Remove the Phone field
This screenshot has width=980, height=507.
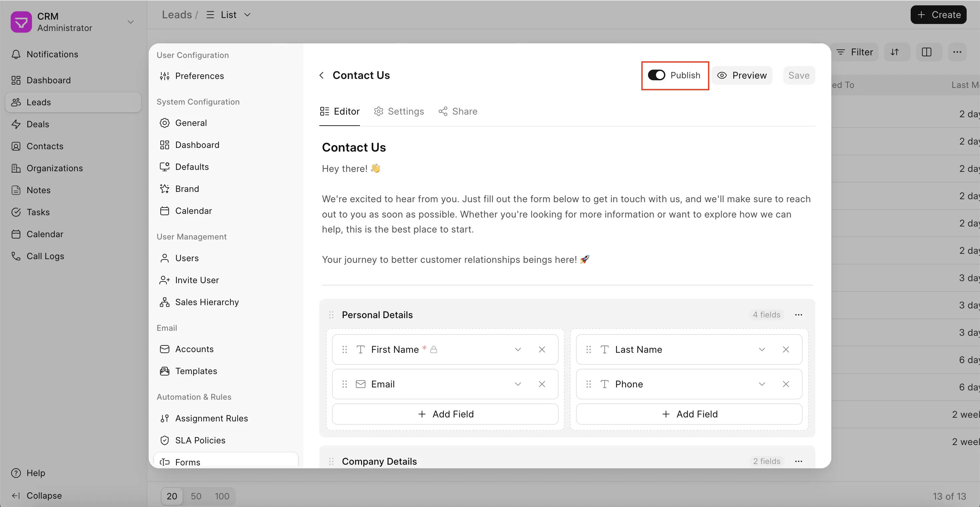(786, 384)
